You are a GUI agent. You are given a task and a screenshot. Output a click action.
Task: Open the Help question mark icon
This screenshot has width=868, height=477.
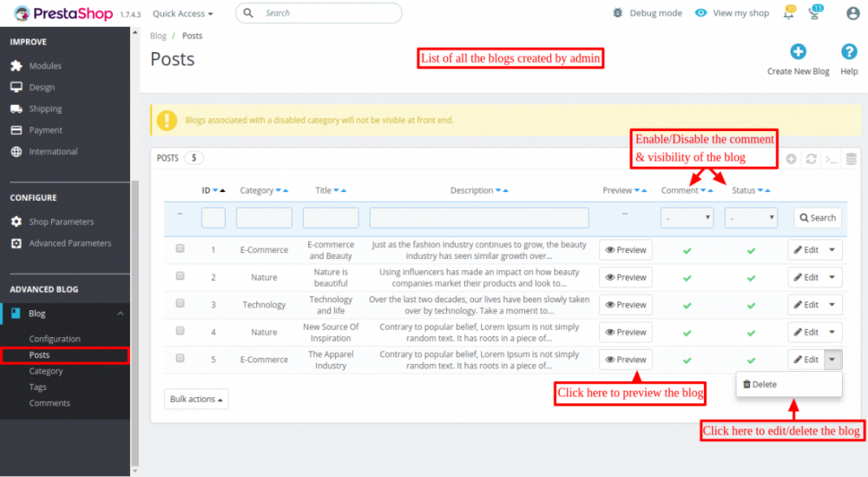pos(849,51)
